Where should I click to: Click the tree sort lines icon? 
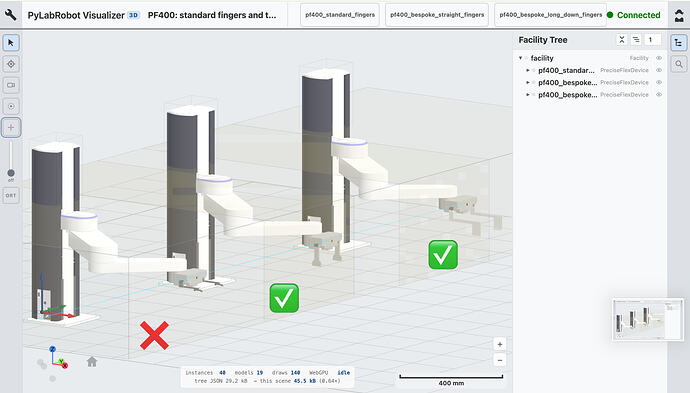(x=636, y=40)
